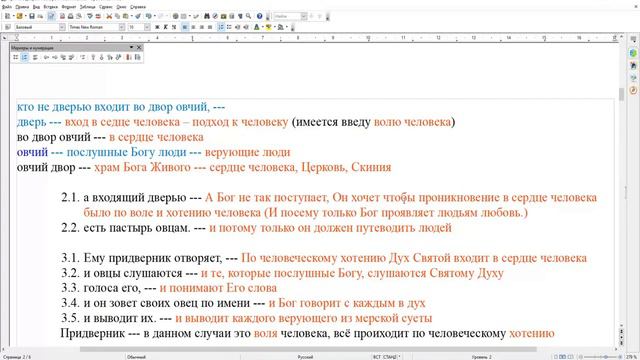
Task: Open sidebar Properties deck icon
Action: pyautogui.click(x=633, y=53)
